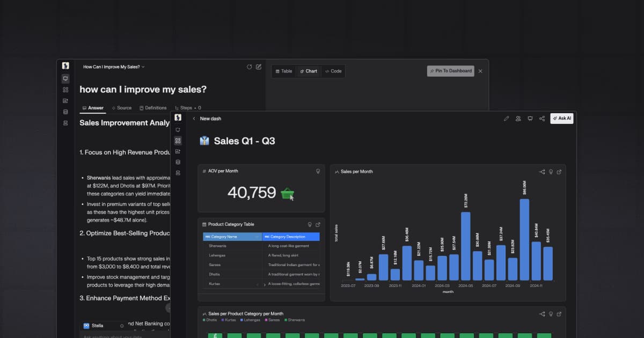Viewport: 644px width, 338px height.
Task: Click the Pin To Dashboard button
Action: tap(450, 71)
